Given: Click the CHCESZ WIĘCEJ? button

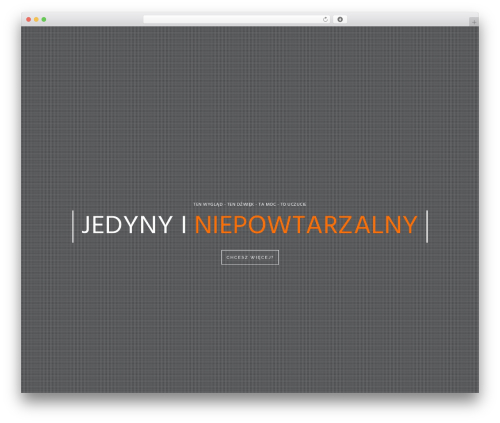Looking at the screenshot, I should pos(250,257).
